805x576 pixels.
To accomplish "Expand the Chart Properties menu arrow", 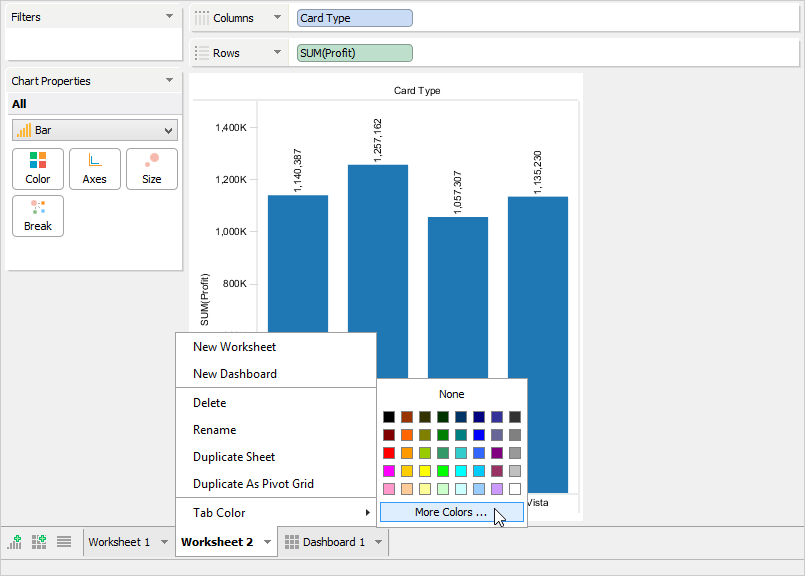I will [x=169, y=80].
